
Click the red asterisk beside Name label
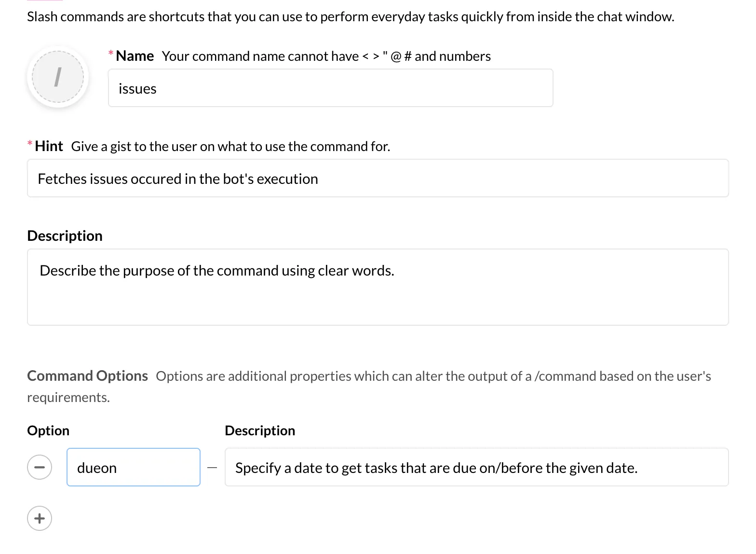click(111, 54)
